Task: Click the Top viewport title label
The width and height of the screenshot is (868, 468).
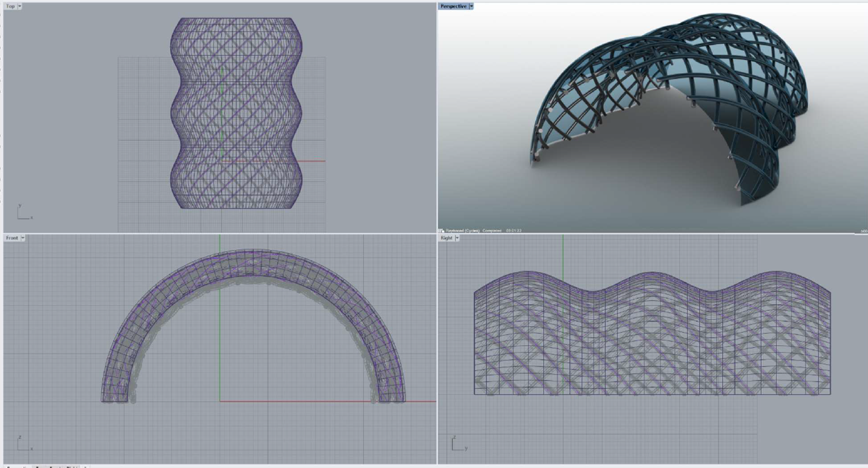Action: (10, 6)
